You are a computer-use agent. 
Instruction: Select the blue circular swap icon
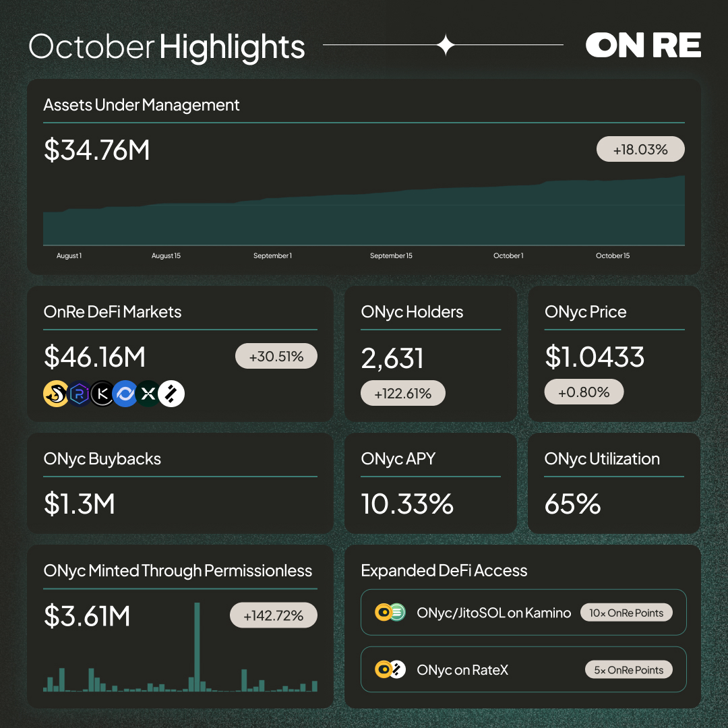(125, 394)
